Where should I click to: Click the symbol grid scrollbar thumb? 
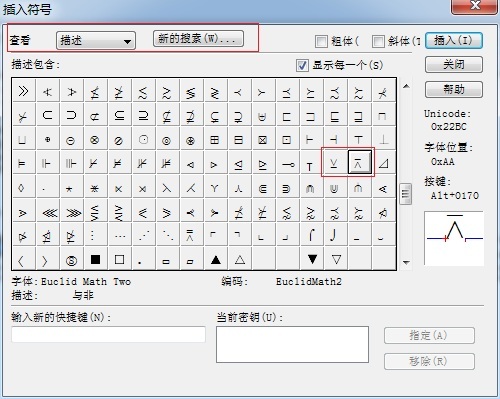point(406,194)
